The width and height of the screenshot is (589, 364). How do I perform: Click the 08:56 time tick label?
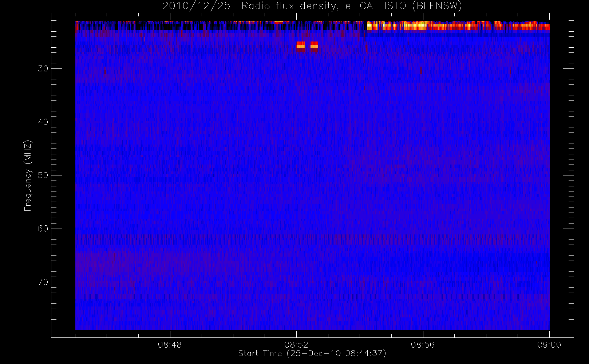tap(423, 345)
